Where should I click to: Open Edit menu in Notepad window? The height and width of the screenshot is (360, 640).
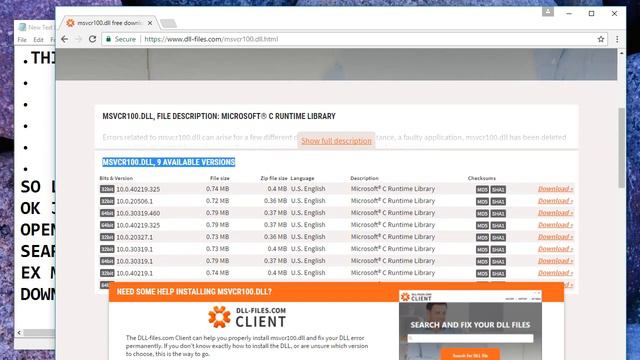coord(38,40)
